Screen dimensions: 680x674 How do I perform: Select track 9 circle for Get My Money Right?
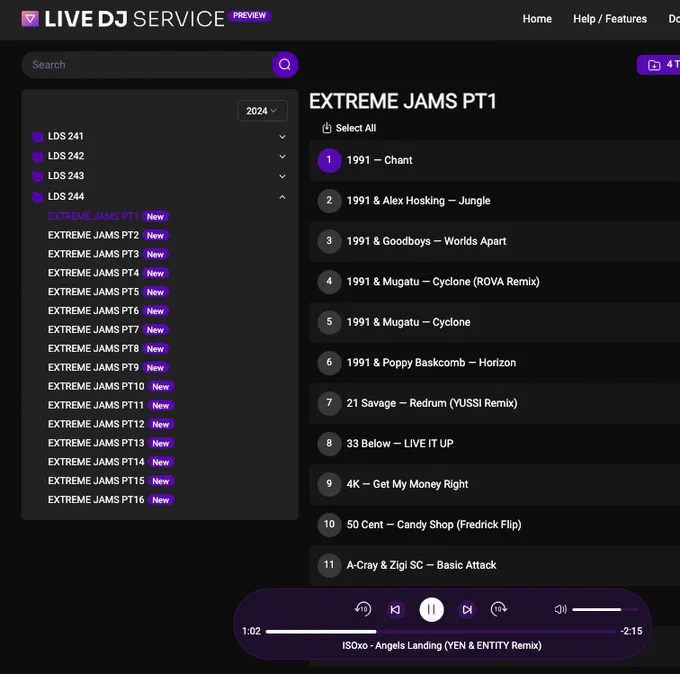pos(329,484)
